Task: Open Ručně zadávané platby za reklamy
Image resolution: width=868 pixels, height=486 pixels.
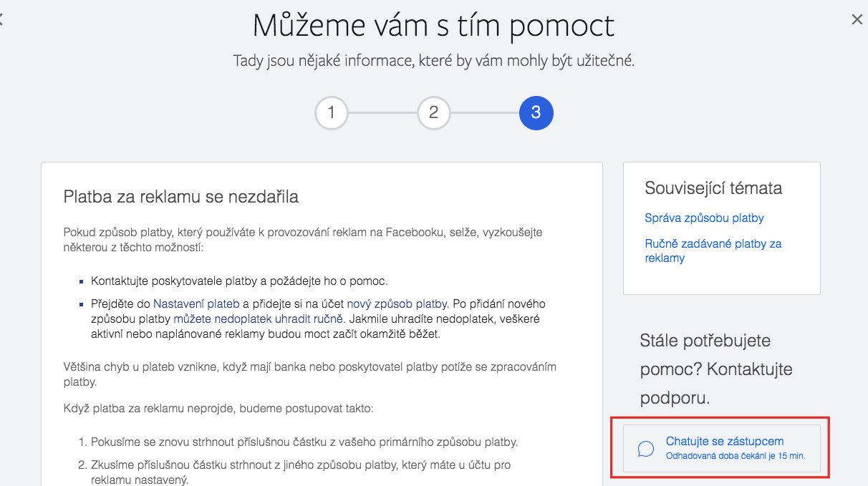Action: coord(713,251)
